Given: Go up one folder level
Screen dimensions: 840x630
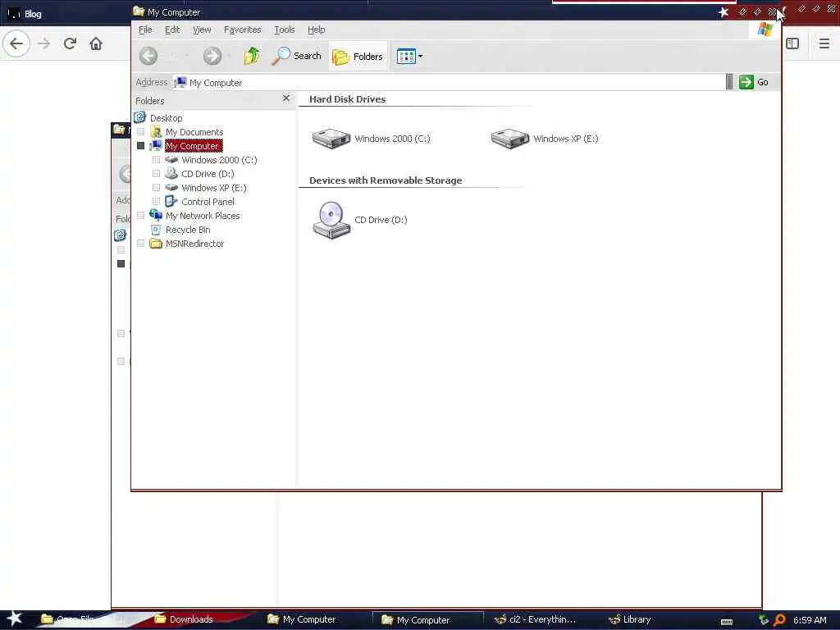Looking at the screenshot, I should [252, 56].
